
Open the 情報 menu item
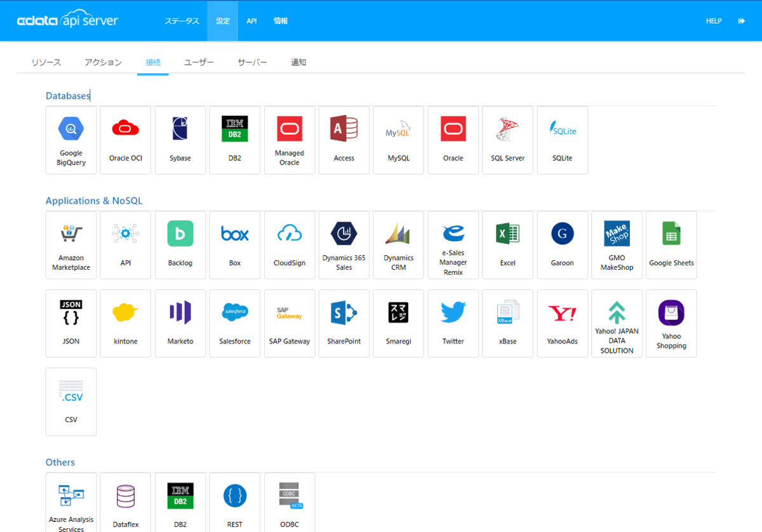281,21
